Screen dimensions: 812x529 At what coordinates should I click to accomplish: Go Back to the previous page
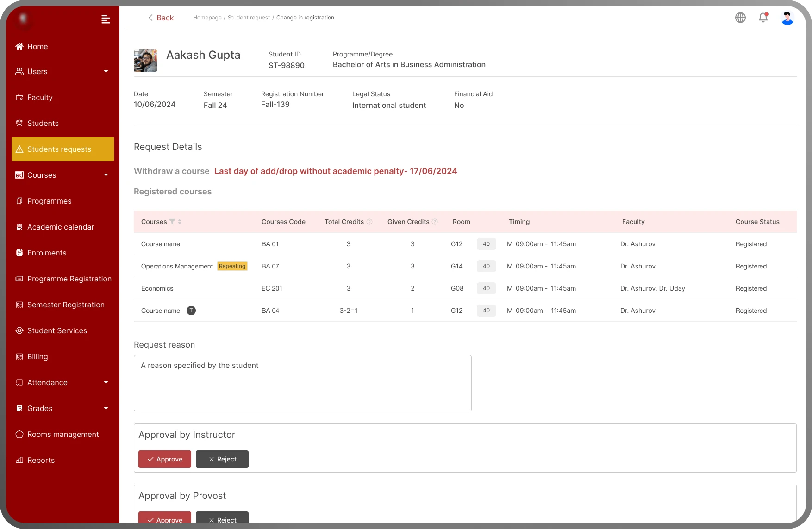pos(161,18)
